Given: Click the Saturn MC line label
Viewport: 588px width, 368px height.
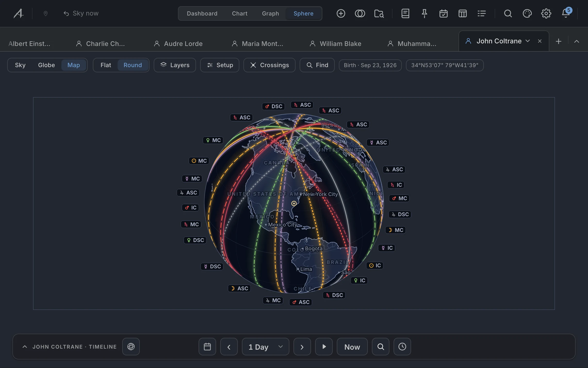Looking at the screenshot, I should coord(191,224).
